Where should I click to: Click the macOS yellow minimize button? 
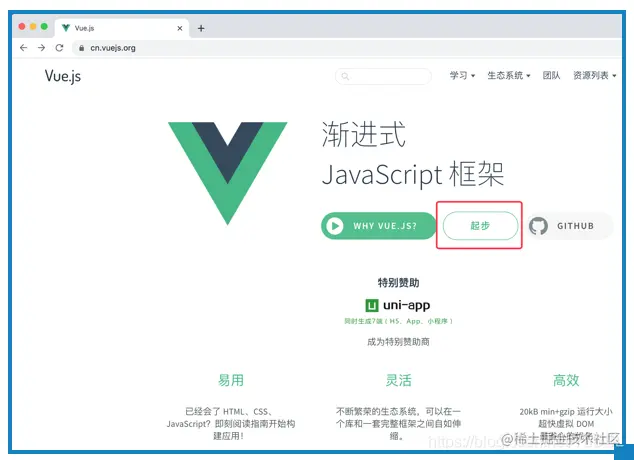[x=33, y=27]
